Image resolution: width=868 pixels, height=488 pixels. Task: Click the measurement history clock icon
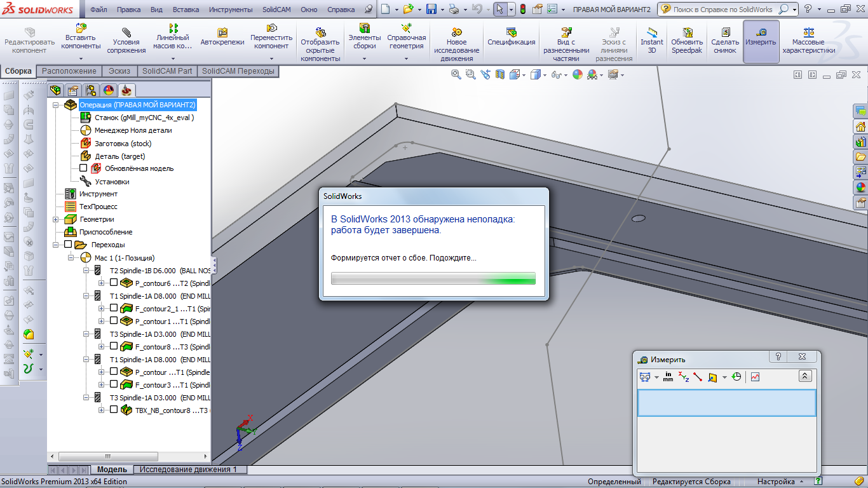coord(736,377)
